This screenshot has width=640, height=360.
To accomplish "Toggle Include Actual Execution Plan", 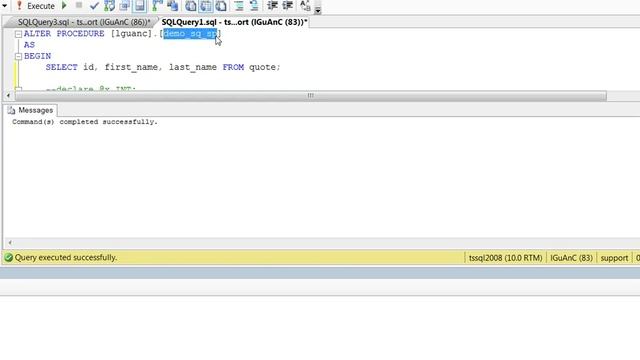I will tap(157, 6).
